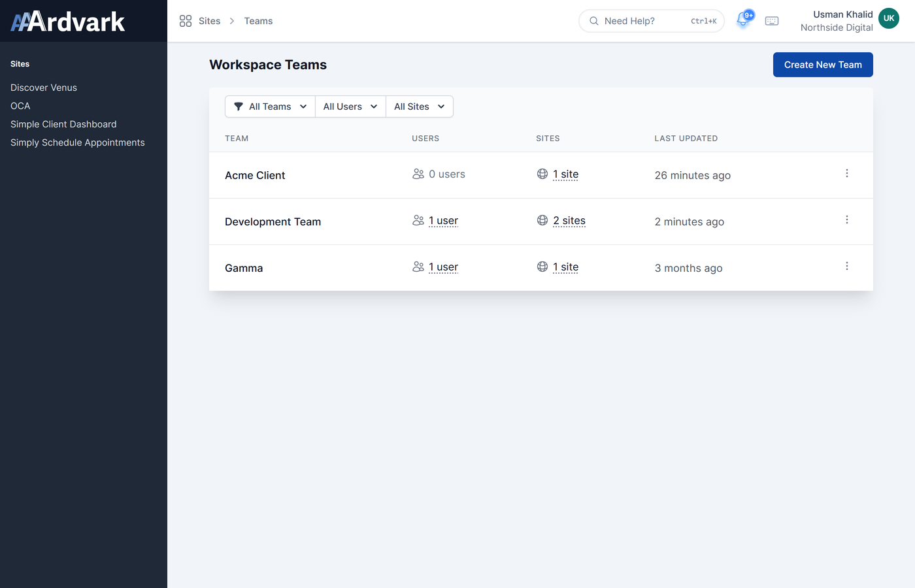Click globe icon in Acme Client row
The image size is (915, 588).
542,174
